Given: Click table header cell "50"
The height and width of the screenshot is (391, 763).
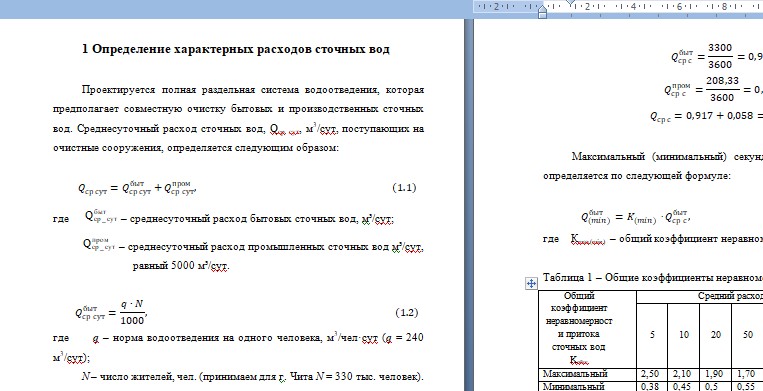Looking at the screenshot, I should [x=747, y=335].
